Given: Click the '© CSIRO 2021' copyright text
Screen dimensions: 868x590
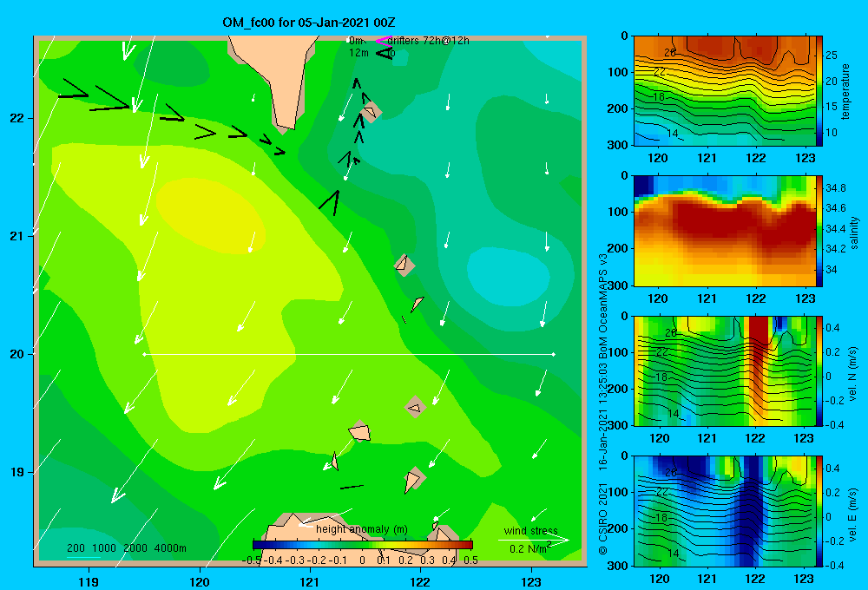Looking at the screenshot, I should (x=603, y=519).
